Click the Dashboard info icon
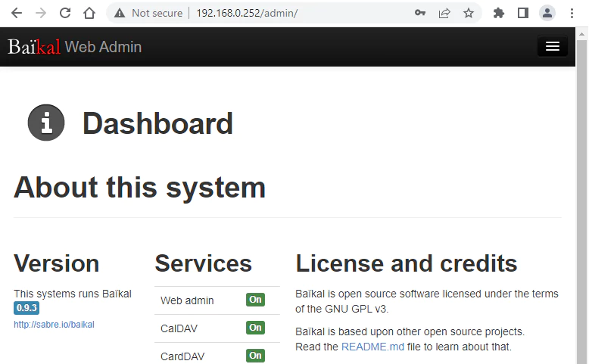 [x=46, y=123]
